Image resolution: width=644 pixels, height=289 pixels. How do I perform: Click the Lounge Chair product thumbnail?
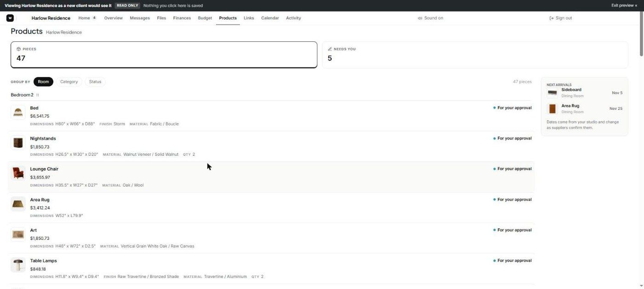tap(18, 173)
